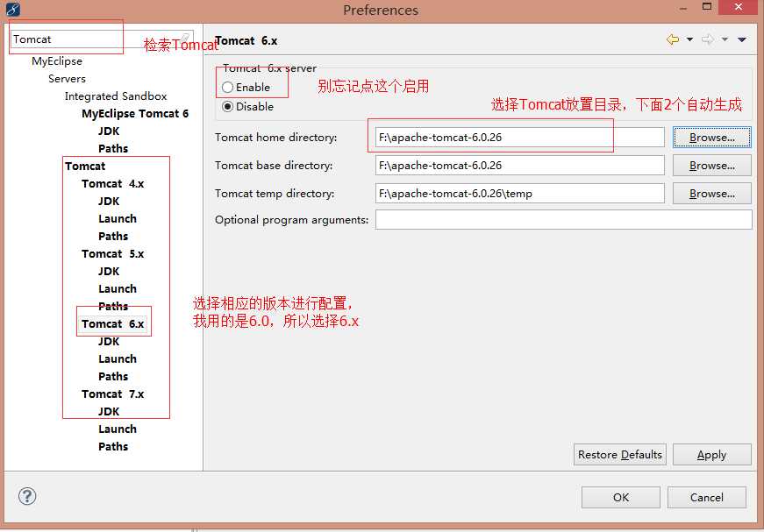Select Tomcat 6.x in the tree

coord(112,323)
